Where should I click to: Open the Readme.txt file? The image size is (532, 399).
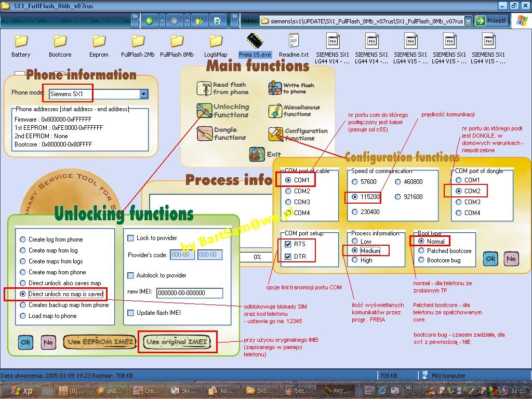click(294, 46)
